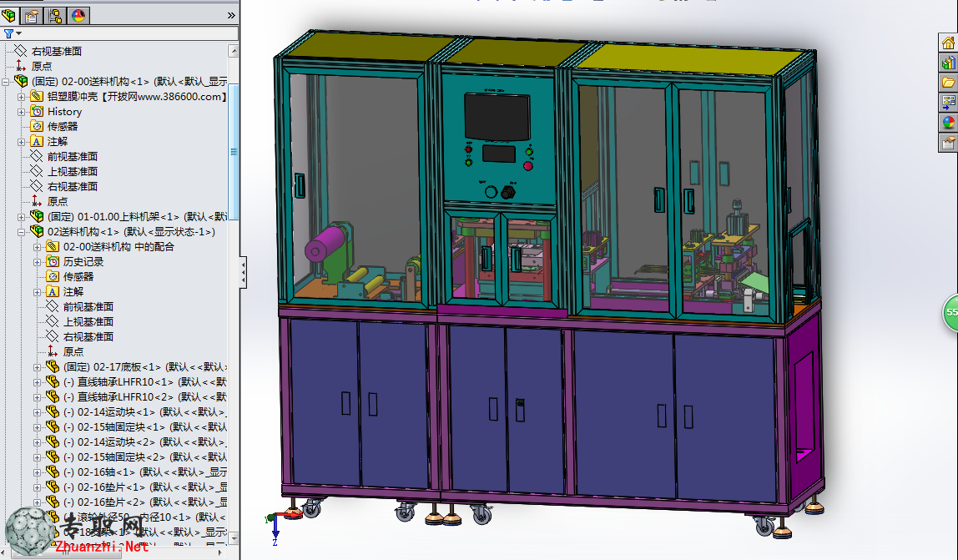Select the (-) 02-14运动块<2> tree item
This screenshot has height=560, width=958.
(x=145, y=441)
